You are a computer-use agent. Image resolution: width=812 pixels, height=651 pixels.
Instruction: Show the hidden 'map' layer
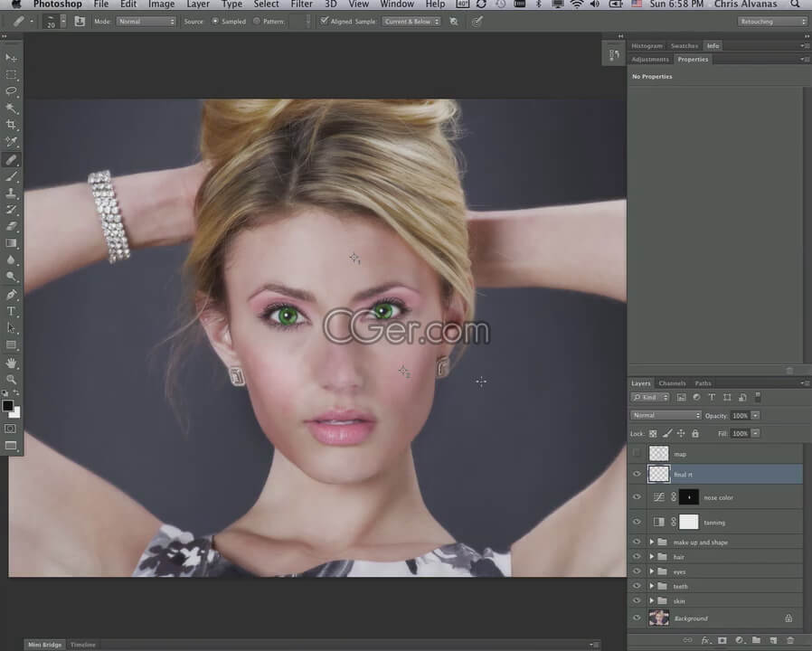(637, 453)
